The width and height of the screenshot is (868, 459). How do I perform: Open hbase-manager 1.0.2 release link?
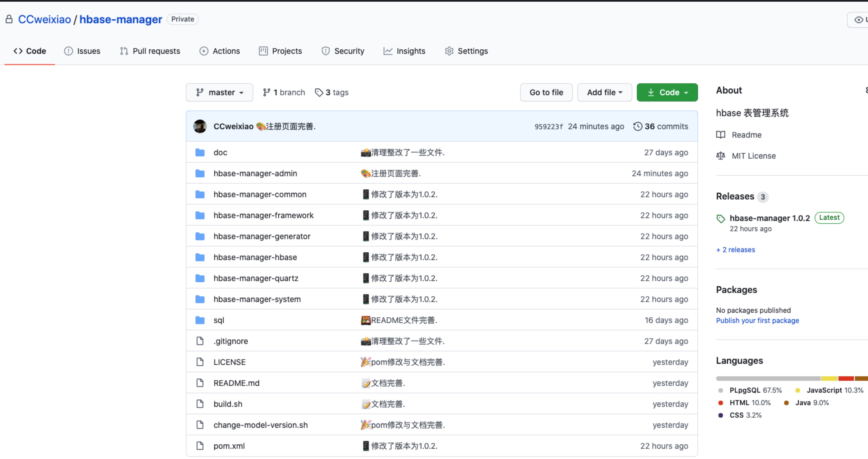coord(770,218)
